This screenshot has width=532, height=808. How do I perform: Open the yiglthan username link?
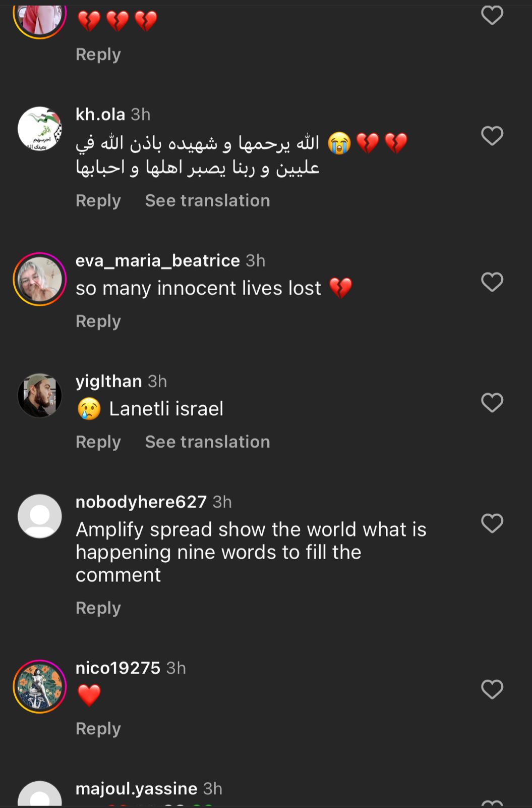(108, 381)
